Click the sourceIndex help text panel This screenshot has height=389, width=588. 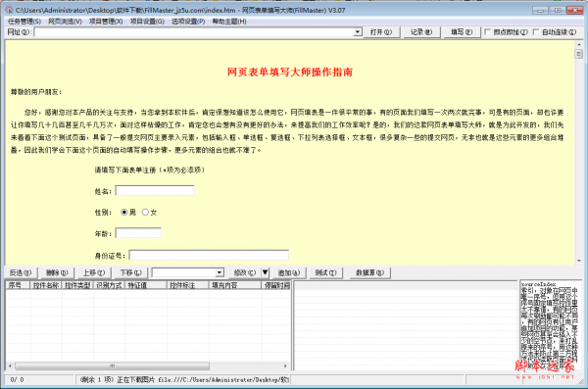tap(550, 325)
